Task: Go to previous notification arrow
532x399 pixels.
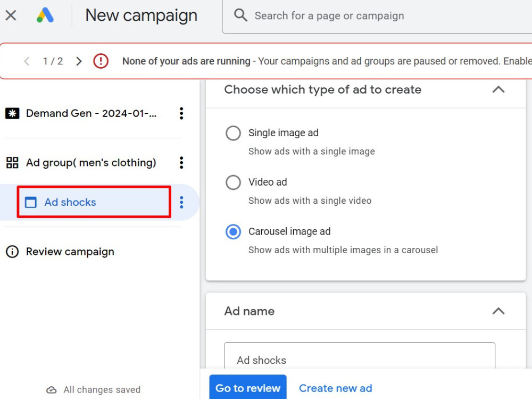Action: 27,61
